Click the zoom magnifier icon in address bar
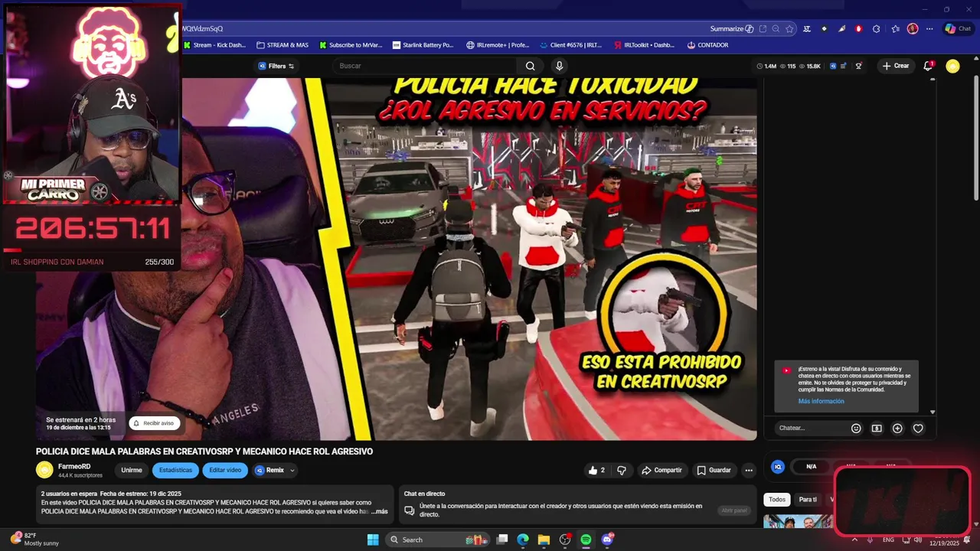This screenshot has width=980, height=551. (776, 29)
